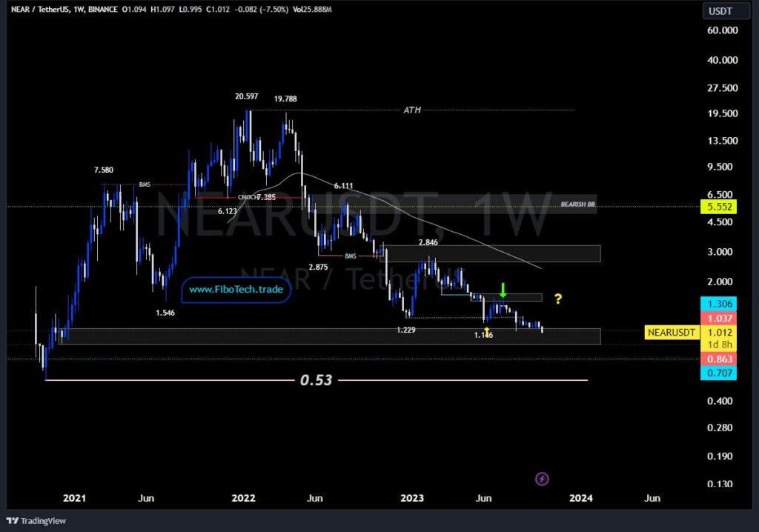Click the 20.597 high price label
This screenshot has width=759, height=532.
coord(246,96)
